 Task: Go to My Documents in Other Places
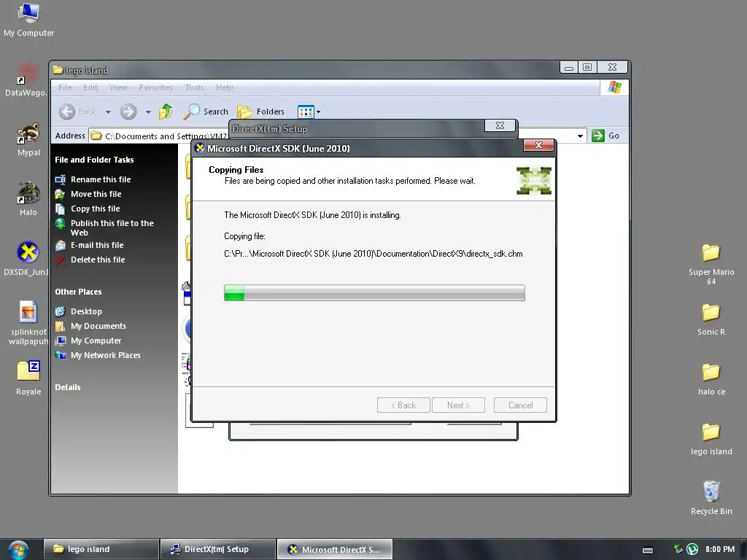98,326
